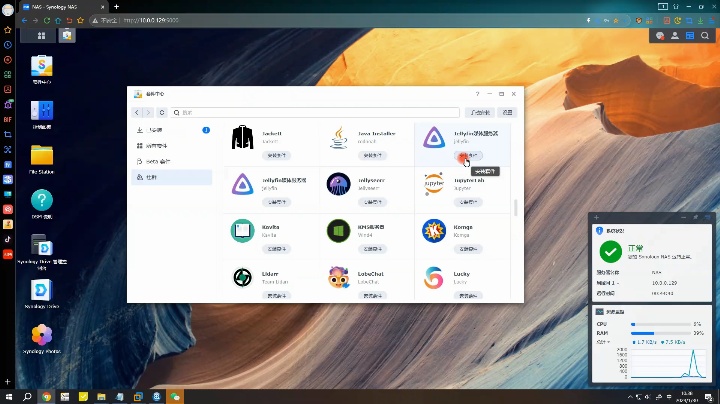The height and width of the screenshot is (404, 720).
Task: Open the DSM user account options icon
Action: tap(675, 36)
